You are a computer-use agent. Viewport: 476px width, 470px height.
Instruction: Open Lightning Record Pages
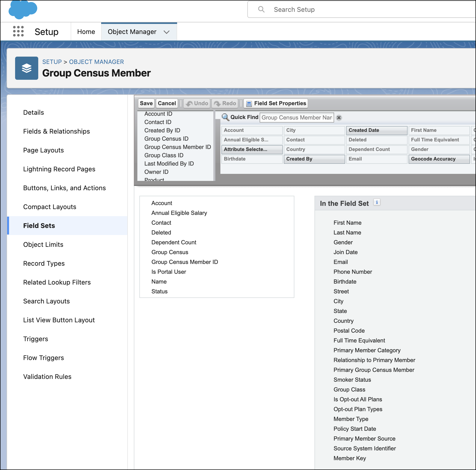(59, 169)
